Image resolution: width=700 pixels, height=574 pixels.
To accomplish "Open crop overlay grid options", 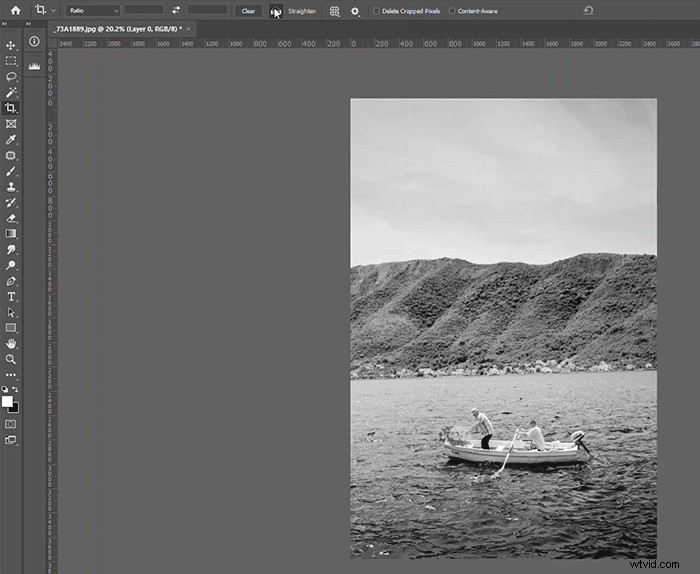I will point(334,11).
